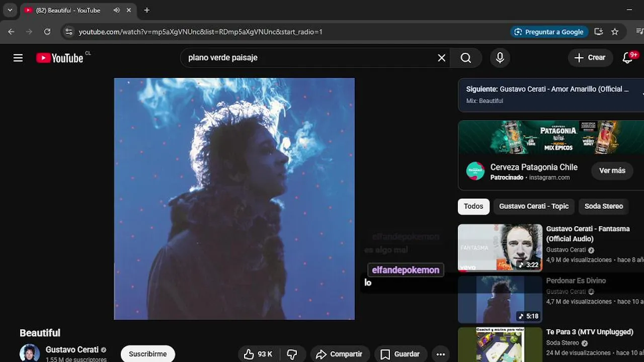Start voice search with microphone
This screenshot has height=362, width=644.
[500, 58]
